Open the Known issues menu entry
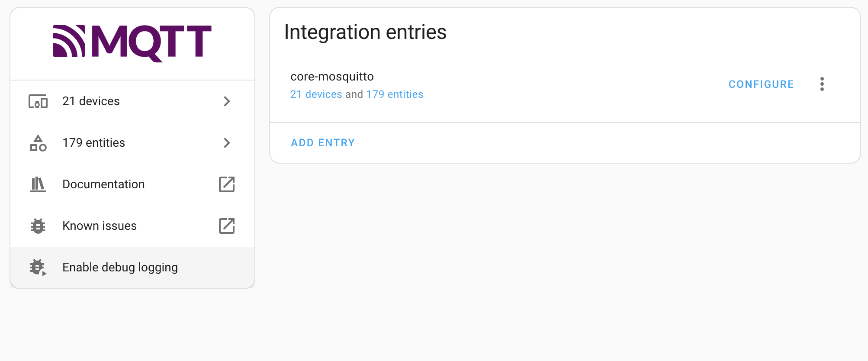The height and width of the screenshot is (361, 868). click(x=99, y=226)
